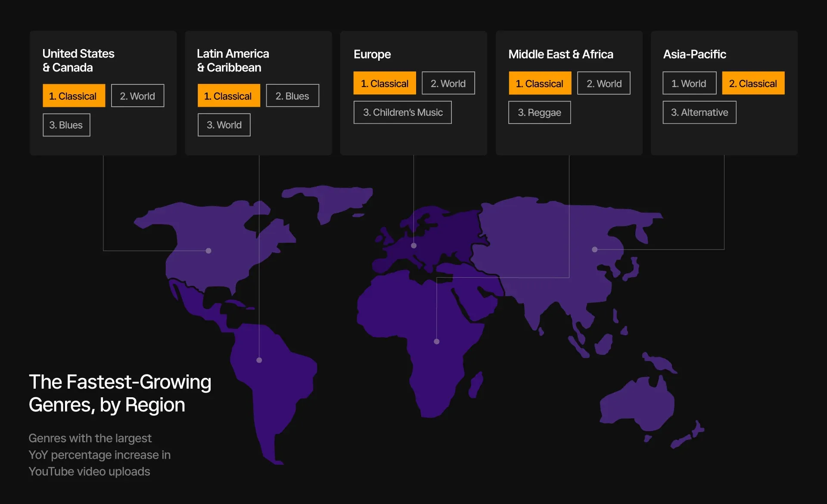Click the map marker dot on Africa
827x504 pixels.
436,341
